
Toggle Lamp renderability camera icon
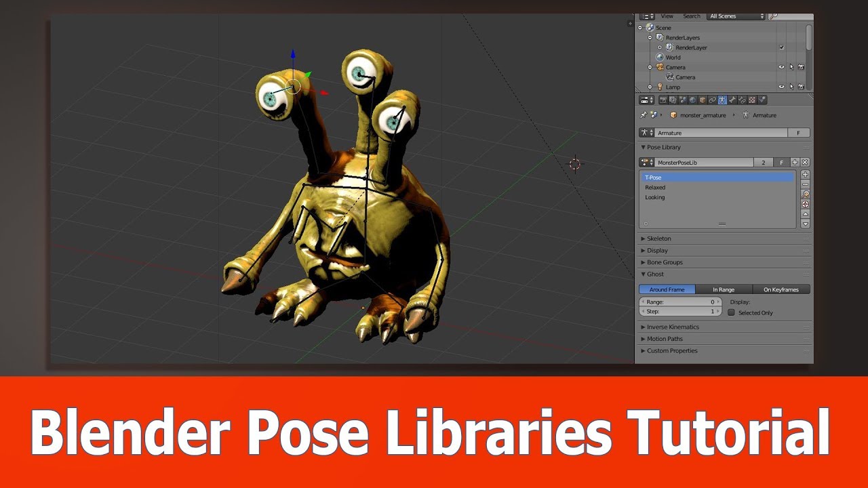801,87
